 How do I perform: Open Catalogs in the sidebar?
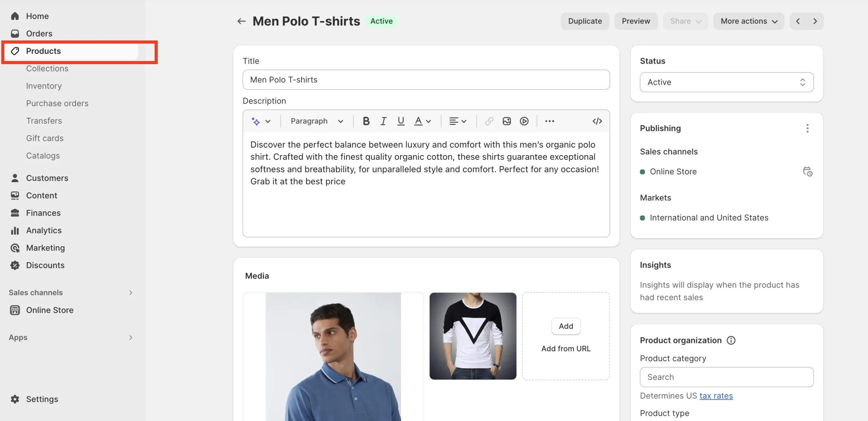coord(43,155)
